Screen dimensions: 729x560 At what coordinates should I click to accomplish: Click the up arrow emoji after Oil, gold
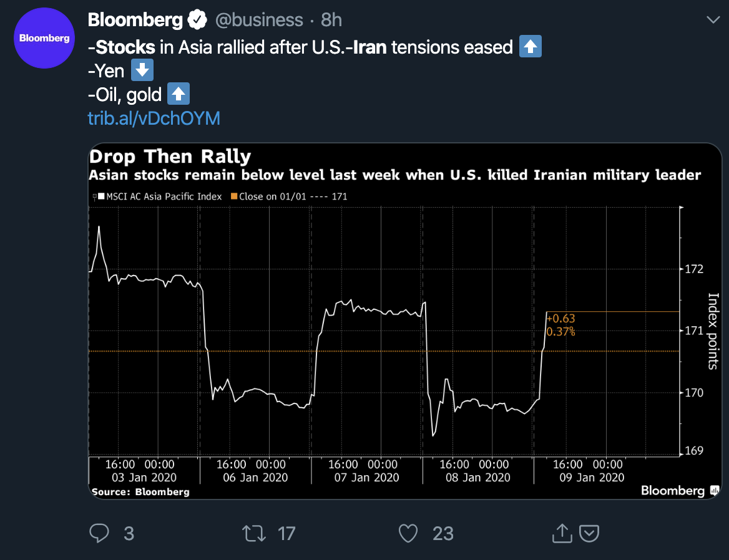pyautogui.click(x=179, y=95)
